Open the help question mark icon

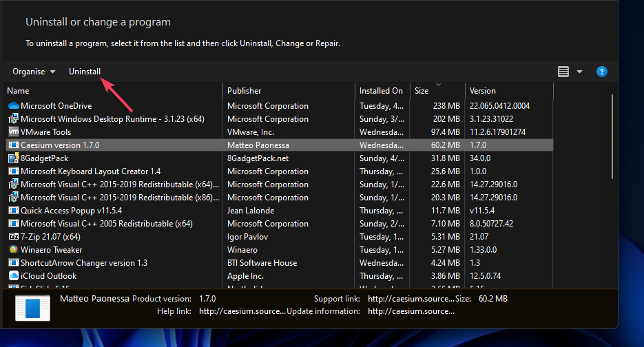[601, 72]
